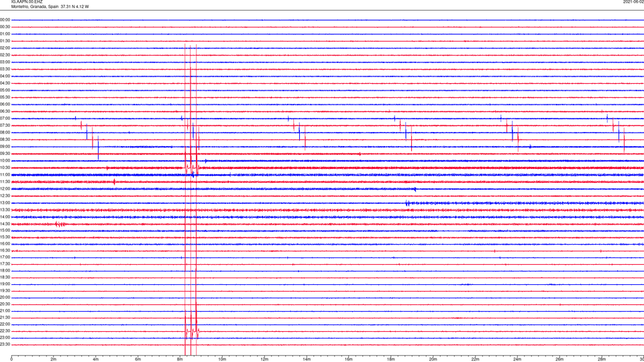The width and height of the screenshot is (644, 362).
Task: Pick the 19:30 time label
Action: [5, 290]
